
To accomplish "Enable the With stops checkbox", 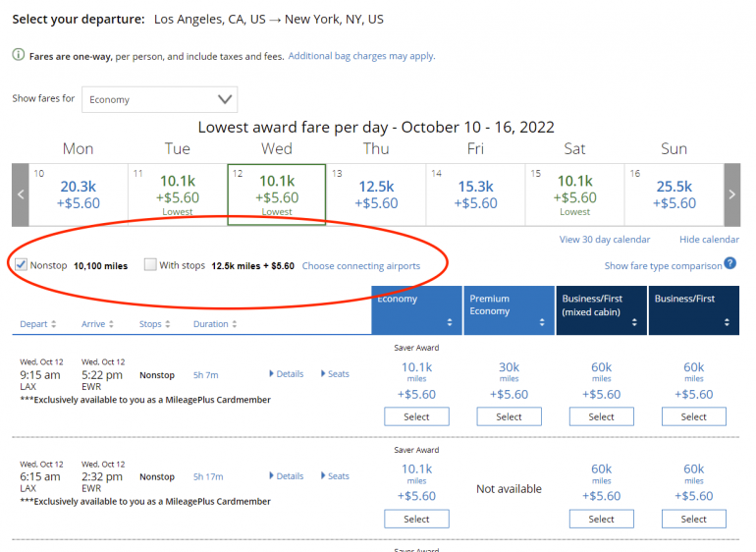I will click(x=150, y=265).
